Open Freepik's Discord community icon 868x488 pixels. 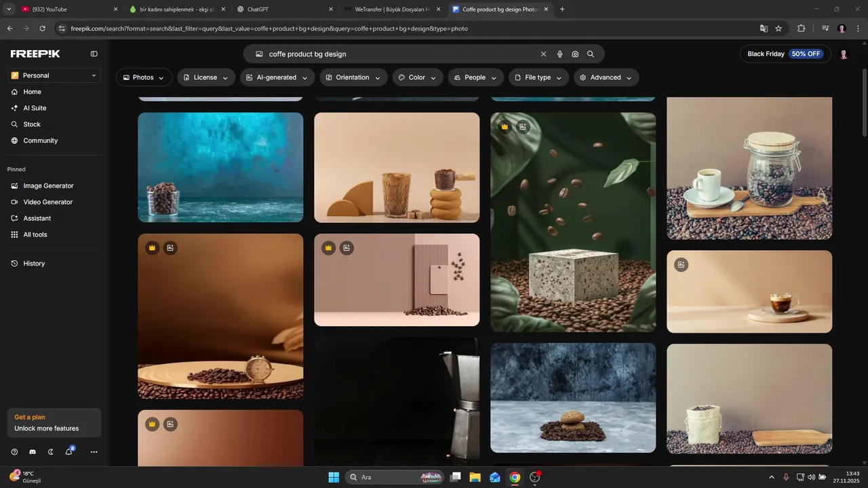pyautogui.click(x=33, y=452)
